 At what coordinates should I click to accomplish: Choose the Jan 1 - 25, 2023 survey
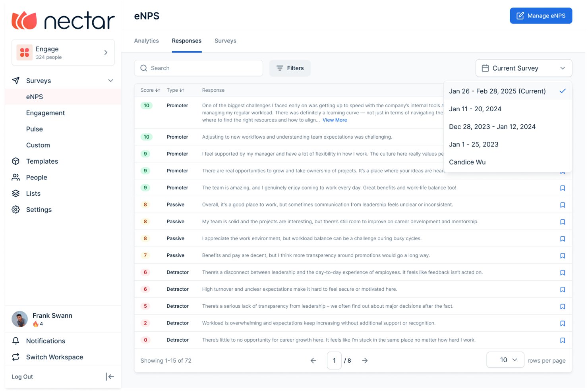507,145
